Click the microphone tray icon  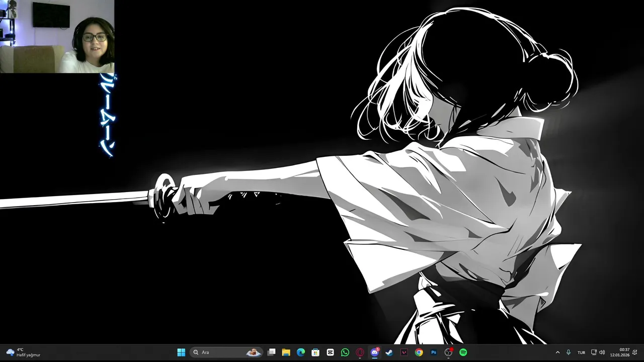[569, 352]
